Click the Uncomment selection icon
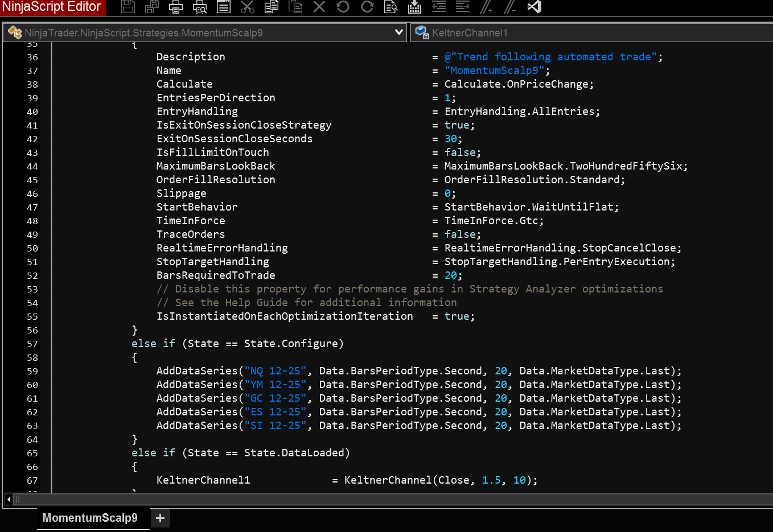Image resolution: width=773 pixels, height=532 pixels. click(x=510, y=7)
